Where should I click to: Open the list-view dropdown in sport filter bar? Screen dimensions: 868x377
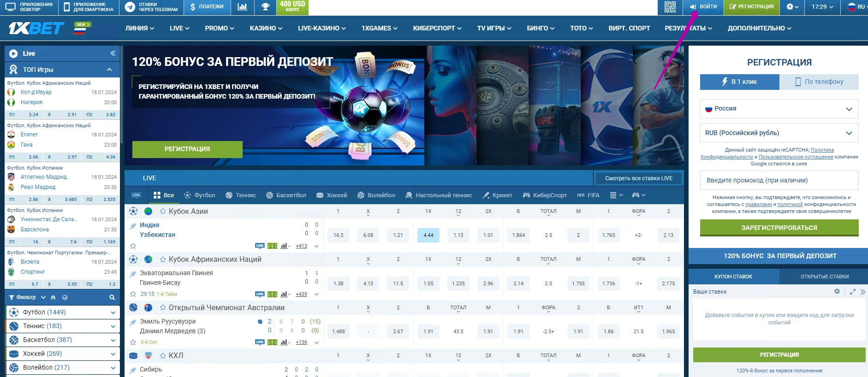click(x=616, y=195)
